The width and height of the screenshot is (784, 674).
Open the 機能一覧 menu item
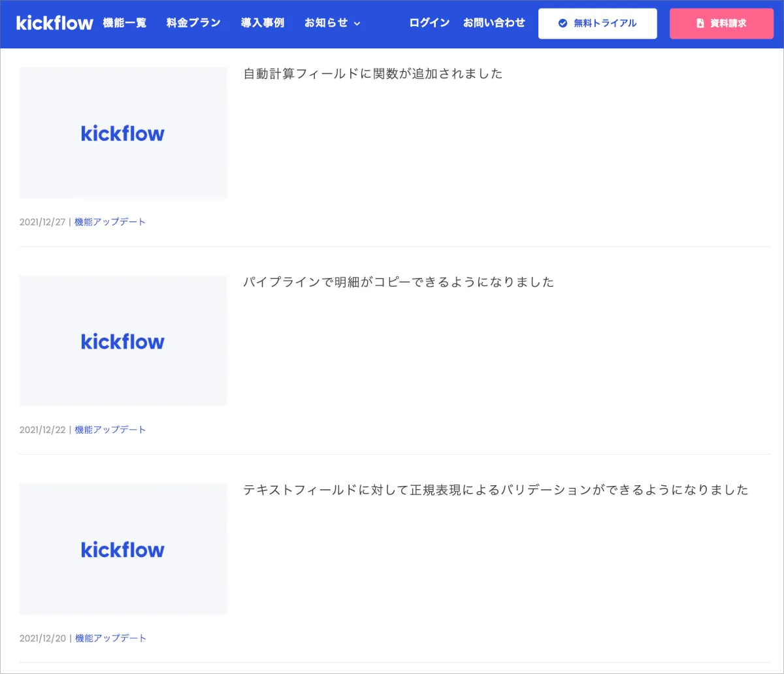[x=125, y=23]
